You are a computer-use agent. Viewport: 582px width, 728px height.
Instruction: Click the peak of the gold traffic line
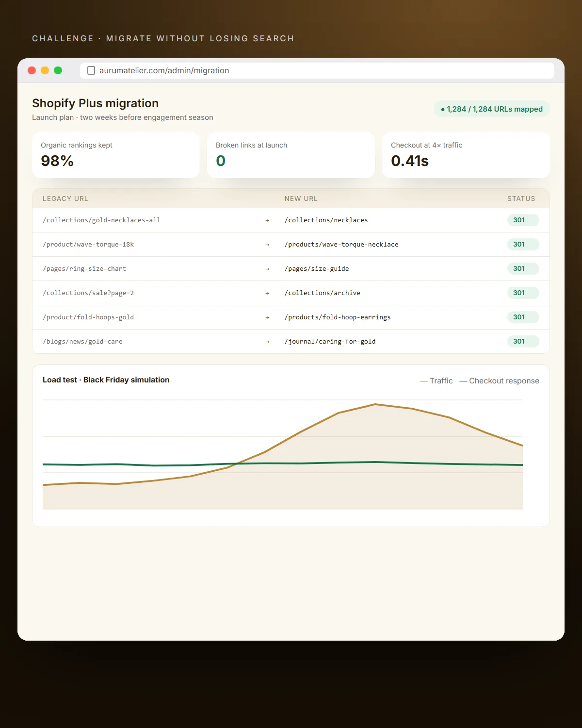375,404
